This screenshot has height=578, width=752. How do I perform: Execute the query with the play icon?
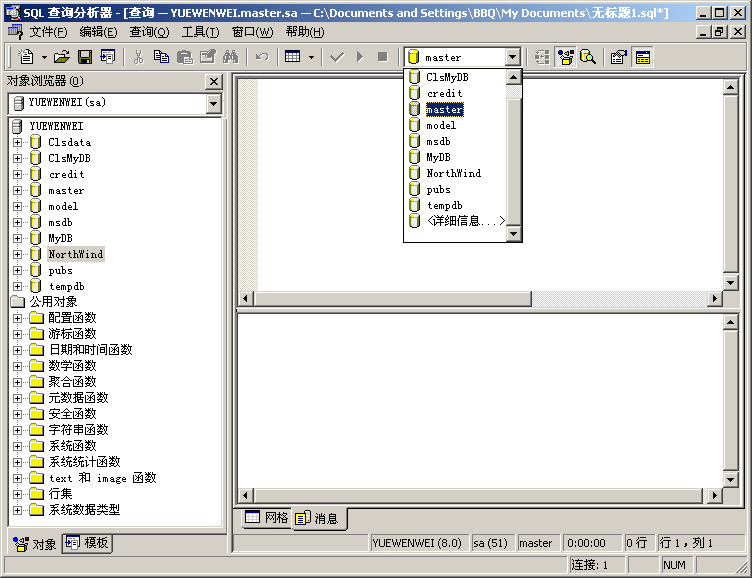point(360,57)
